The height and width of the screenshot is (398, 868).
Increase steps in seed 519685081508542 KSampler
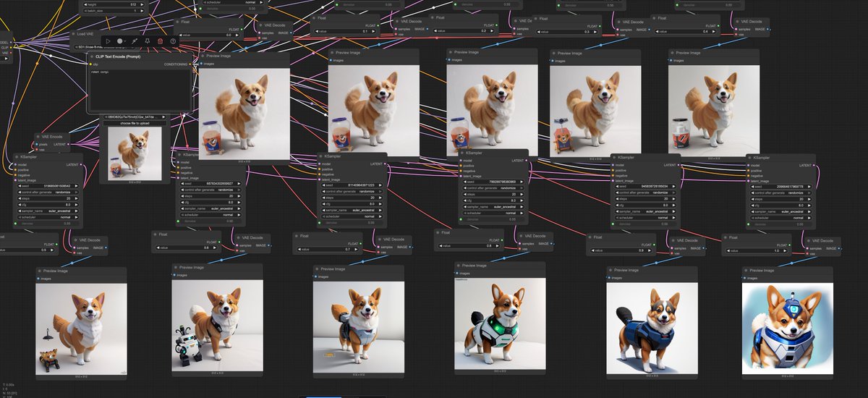click(77, 198)
